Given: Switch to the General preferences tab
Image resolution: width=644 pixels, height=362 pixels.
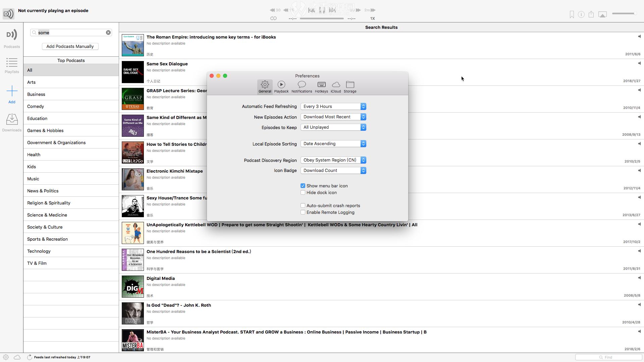Looking at the screenshot, I should click(265, 86).
